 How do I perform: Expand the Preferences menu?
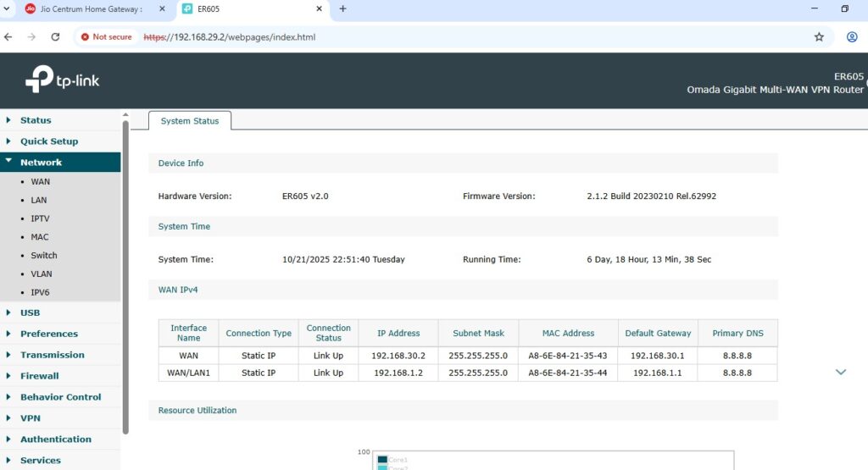(x=60, y=334)
